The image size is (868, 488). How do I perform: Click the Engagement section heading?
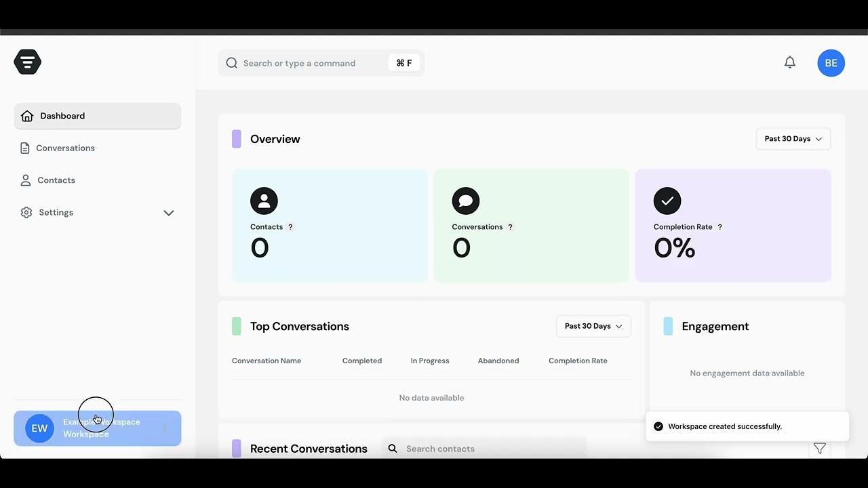715,326
